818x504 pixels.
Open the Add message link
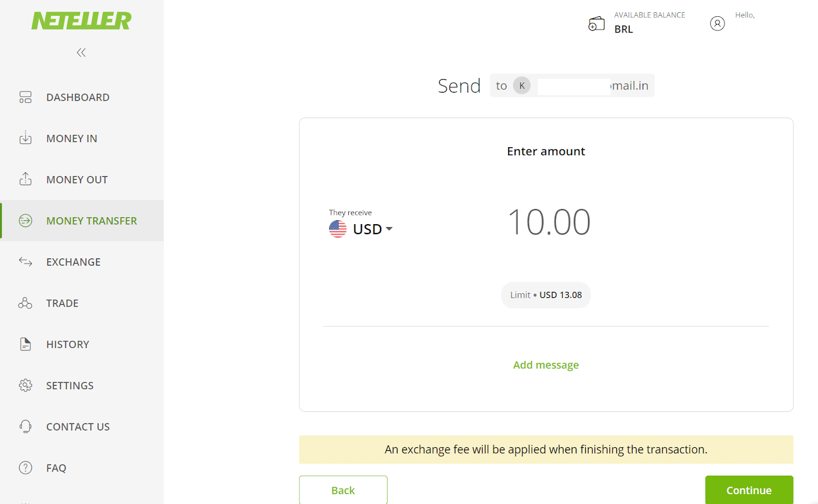point(546,364)
